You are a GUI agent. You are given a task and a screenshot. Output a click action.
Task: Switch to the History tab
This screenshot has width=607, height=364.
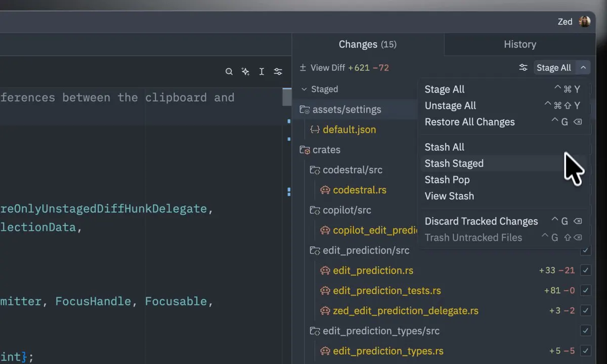coord(520,44)
